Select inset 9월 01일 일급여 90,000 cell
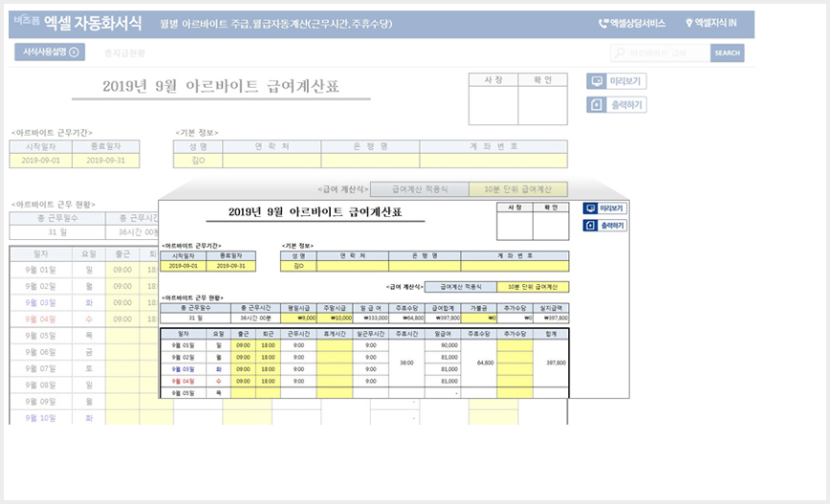 click(443, 345)
